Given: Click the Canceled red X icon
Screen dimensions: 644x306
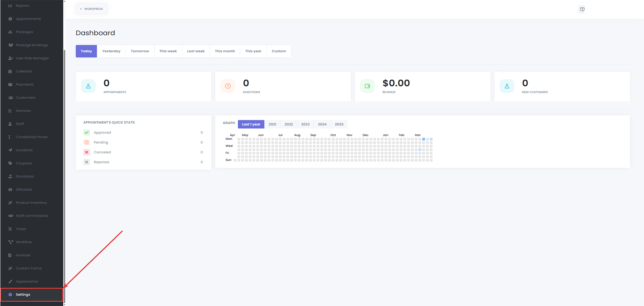Looking at the screenshot, I should click(87, 152).
